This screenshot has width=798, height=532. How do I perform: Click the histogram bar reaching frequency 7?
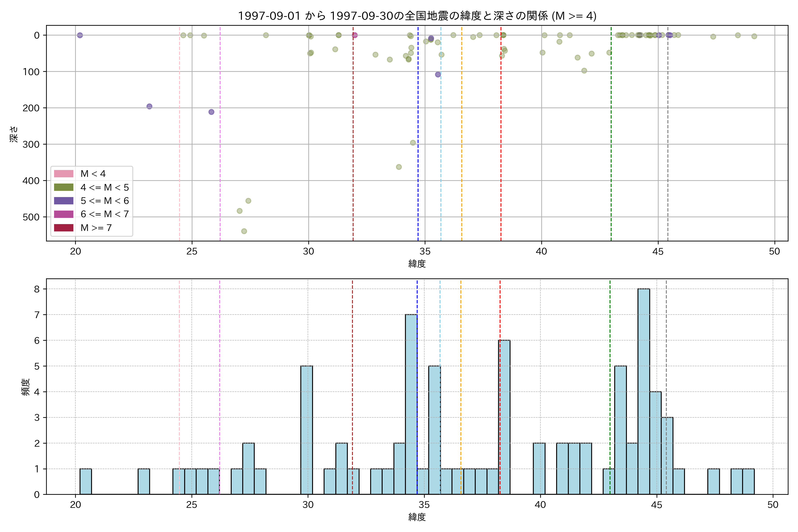tap(411, 404)
